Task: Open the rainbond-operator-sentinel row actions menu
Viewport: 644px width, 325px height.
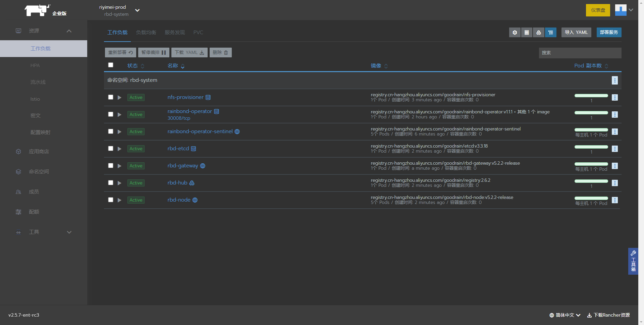Action: coord(615,132)
